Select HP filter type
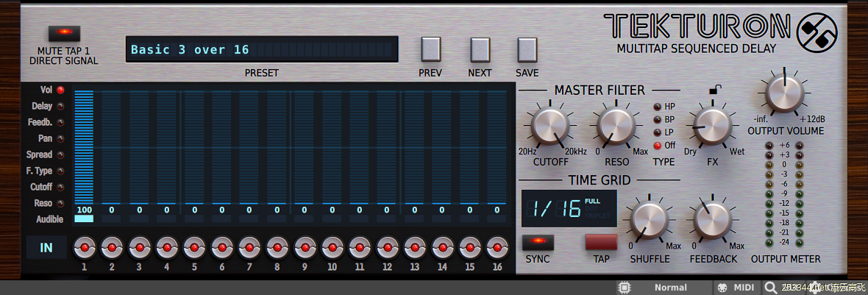This screenshot has width=868, height=295. coord(658,106)
